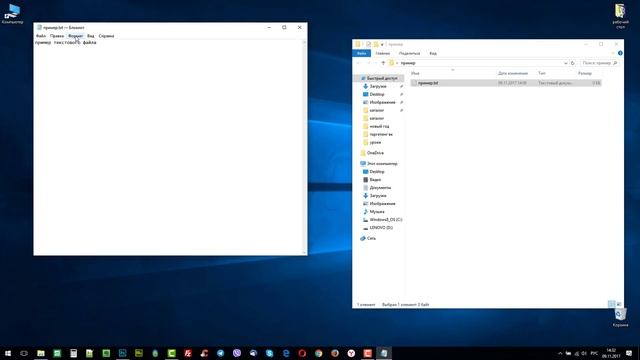Click the пример address bar path
The width and height of the screenshot is (640, 360).
click(x=408, y=63)
